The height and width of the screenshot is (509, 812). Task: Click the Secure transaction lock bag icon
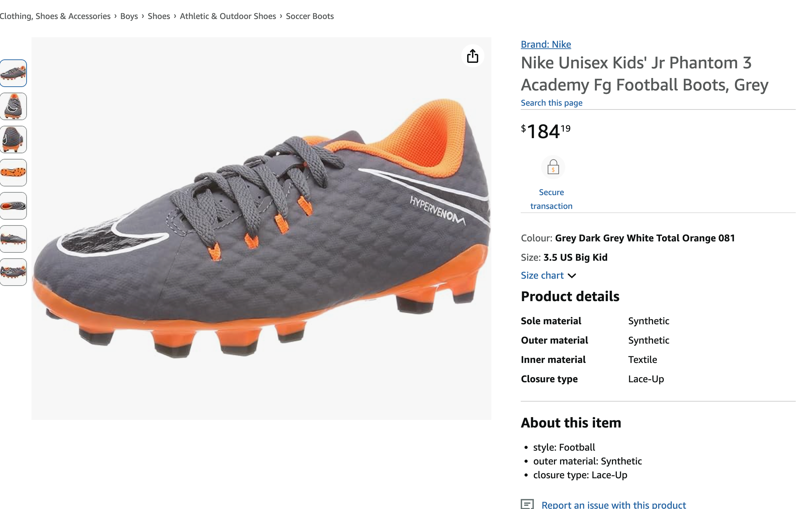[x=553, y=167]
